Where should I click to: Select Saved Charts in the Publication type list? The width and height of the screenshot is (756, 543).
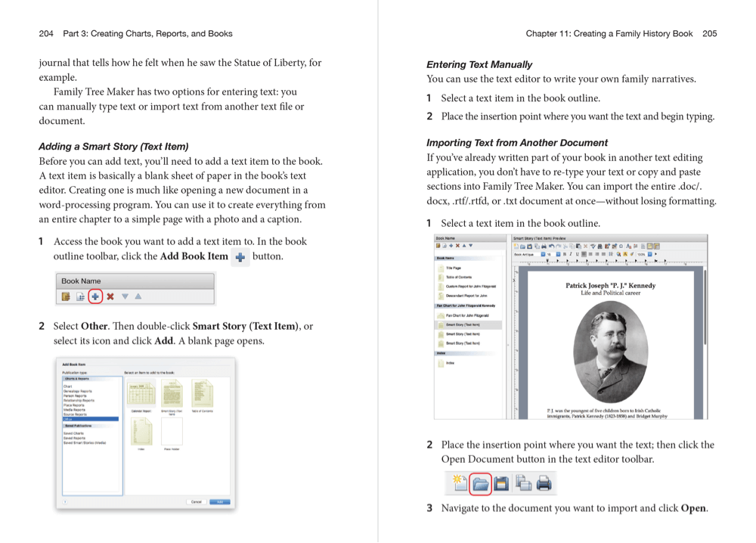73,433
